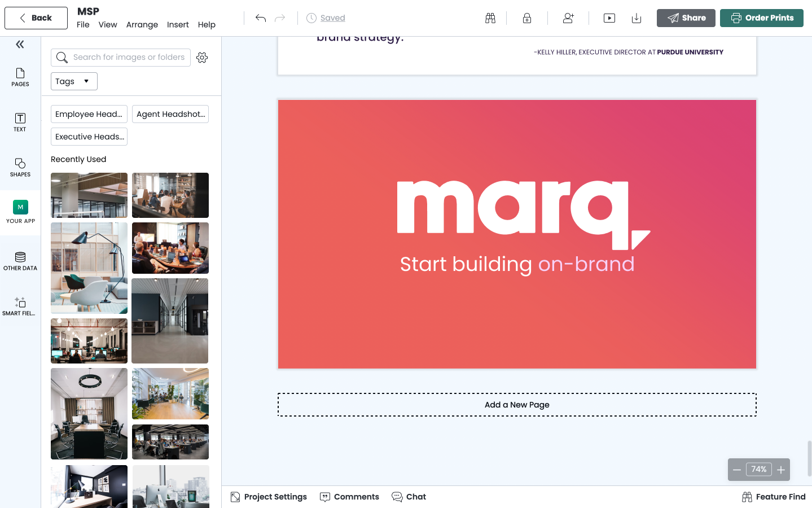Click the present slideshow icon
Image resolution: width=812 pixels, height=508 pixels.
click(x=609, y=18)
